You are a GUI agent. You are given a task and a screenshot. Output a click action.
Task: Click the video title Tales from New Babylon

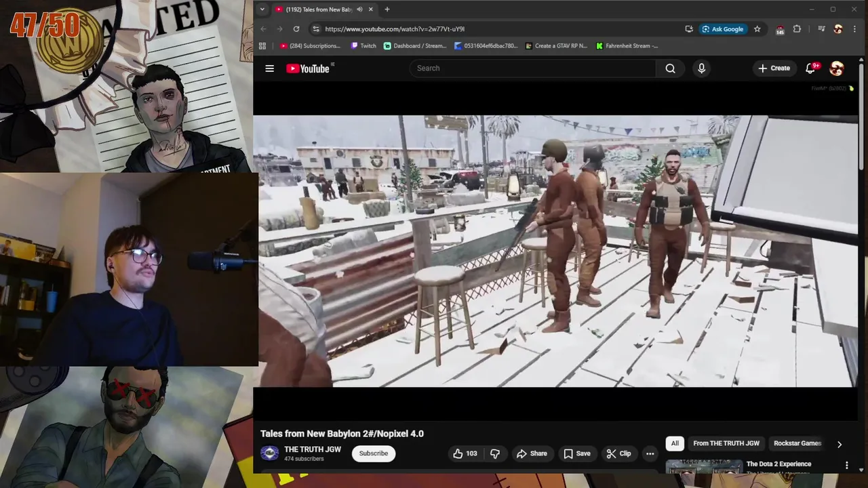pyautogui.click(x=342, y=434)
